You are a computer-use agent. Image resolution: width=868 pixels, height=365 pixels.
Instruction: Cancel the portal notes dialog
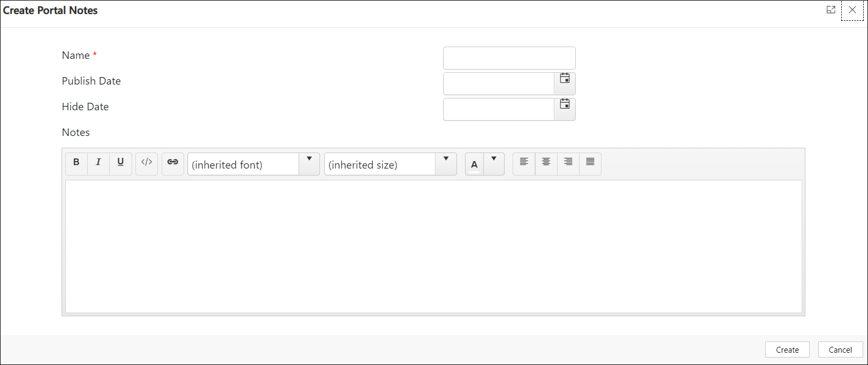pyautogui.click(x=840, y=349)
